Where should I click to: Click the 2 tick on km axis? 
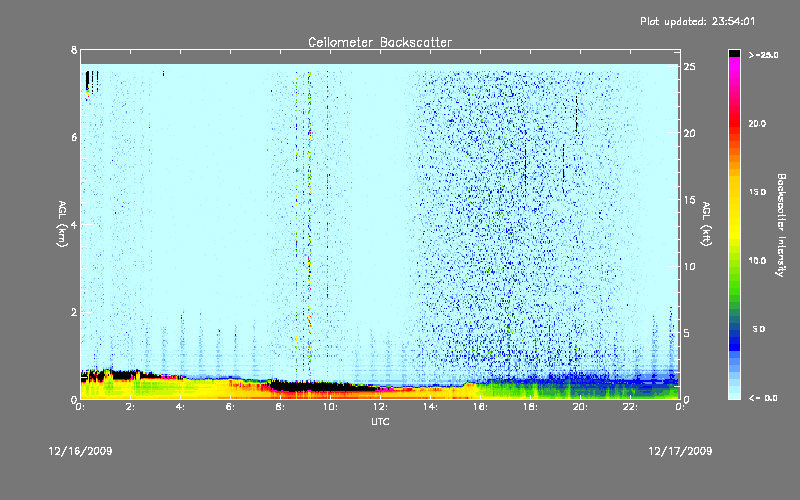tap(74, 312)
